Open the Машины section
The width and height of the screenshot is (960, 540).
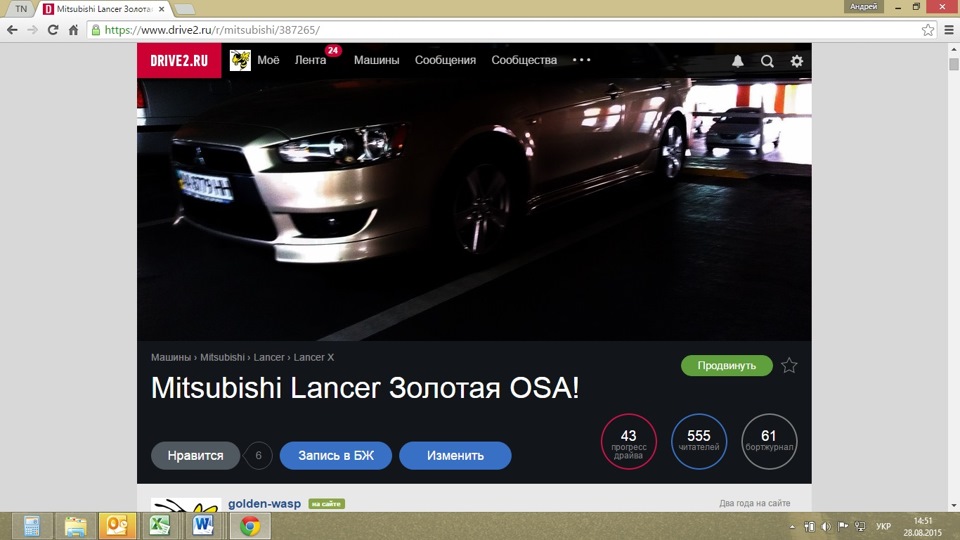[x=377, y=60]
